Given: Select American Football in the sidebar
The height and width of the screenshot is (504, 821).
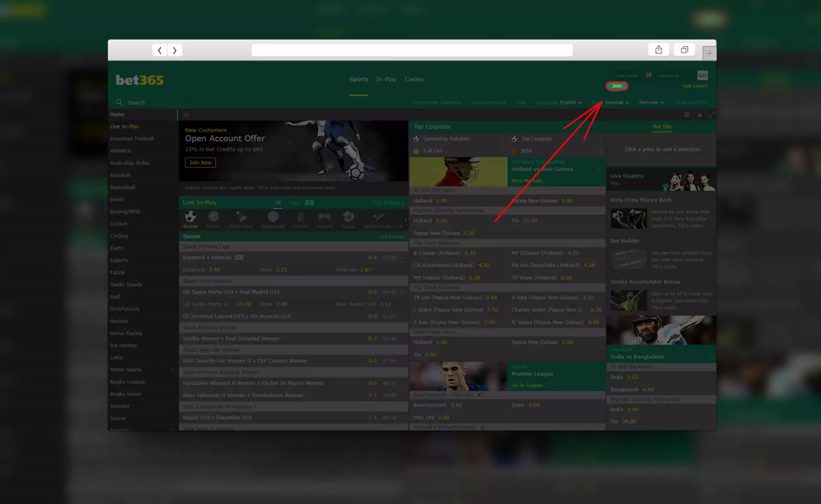Looking at the screenshot, I should 142,139.
